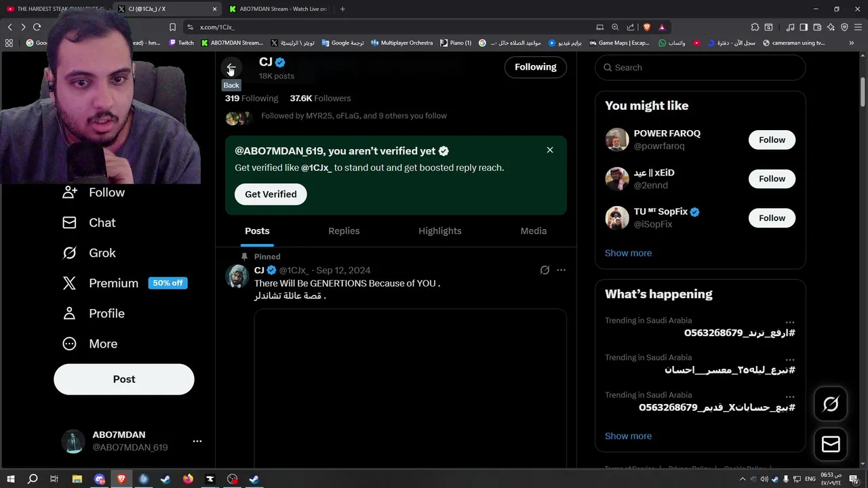868x488 pixels.
Task: Open the Follow requests item in the sidebar
Action: [x=94, y=192]
